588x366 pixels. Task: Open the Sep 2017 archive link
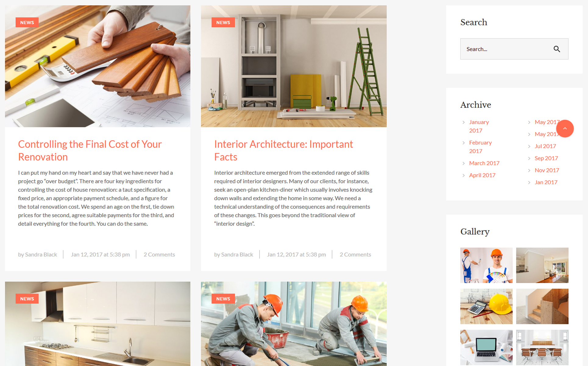546,158
